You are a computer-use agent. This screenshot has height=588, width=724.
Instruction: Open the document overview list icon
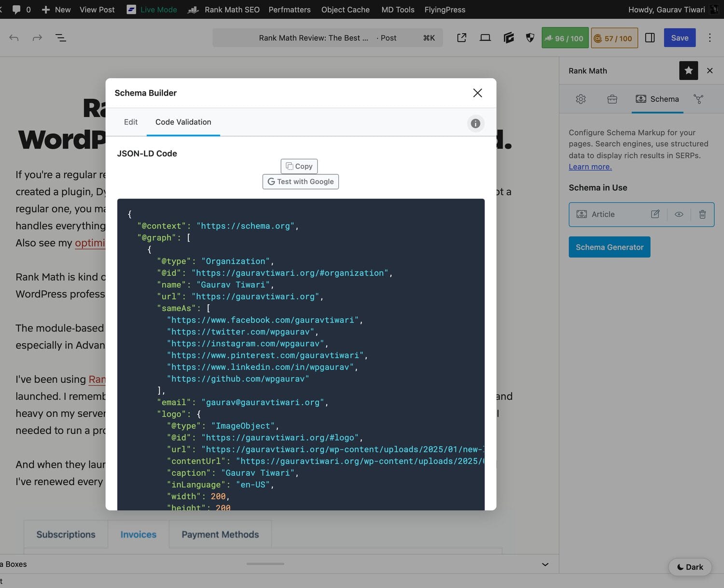pos(61,38)
